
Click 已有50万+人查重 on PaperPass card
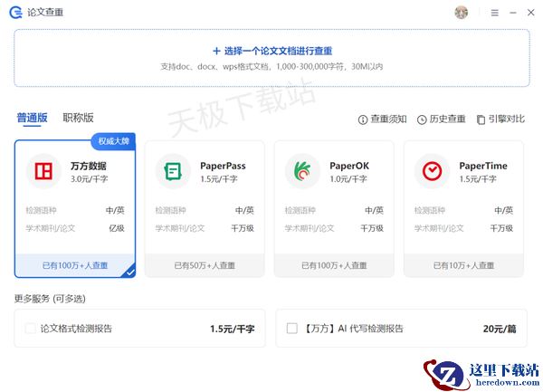click(x=205, y=265)
